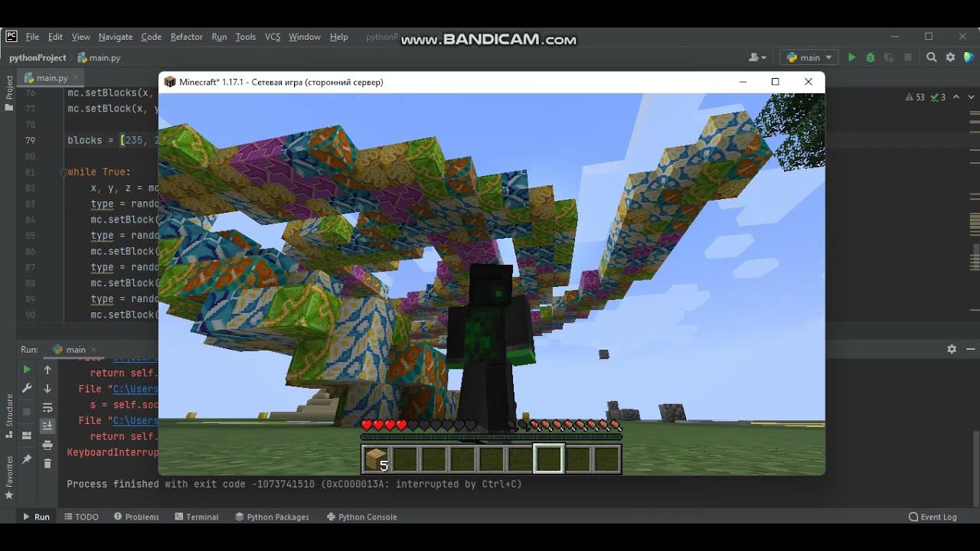Open the VCS menu

click(x=273, y=37)
